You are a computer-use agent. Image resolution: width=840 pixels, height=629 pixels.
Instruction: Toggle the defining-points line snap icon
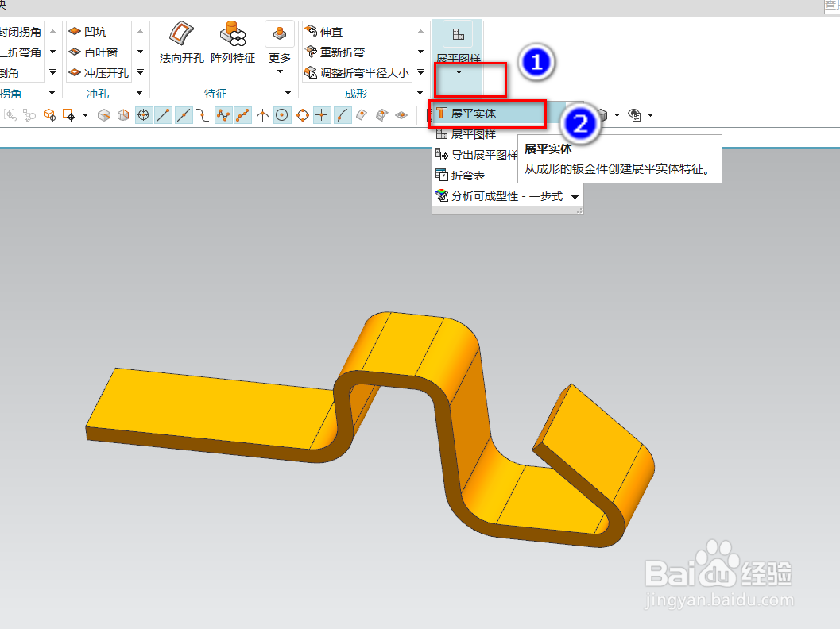pos(242,115)
